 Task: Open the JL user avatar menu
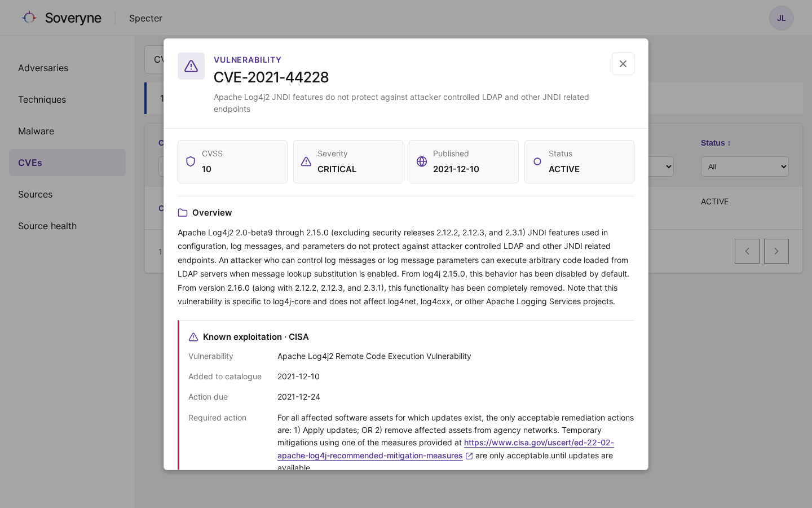(x=782, y=18)
